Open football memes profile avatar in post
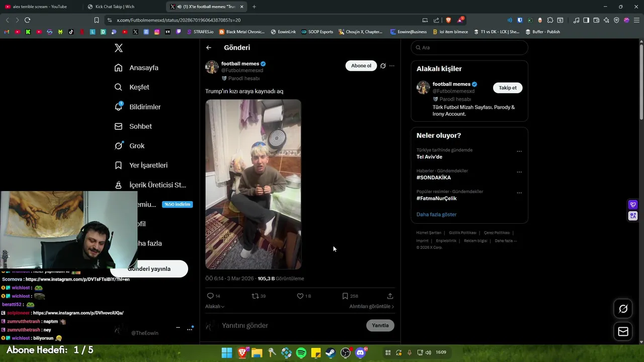This screenshot has height=362, width=644. [x=212, y=67]
